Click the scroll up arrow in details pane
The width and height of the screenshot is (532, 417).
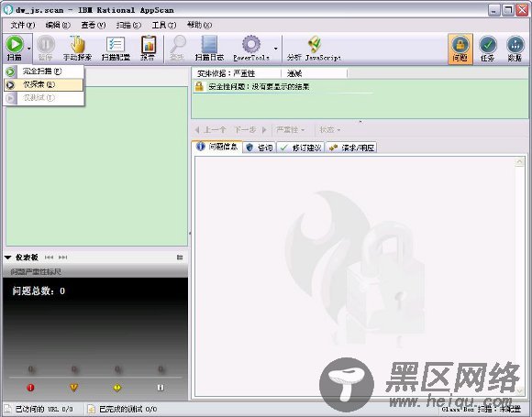pyautogui.click(x=519, y=162)
